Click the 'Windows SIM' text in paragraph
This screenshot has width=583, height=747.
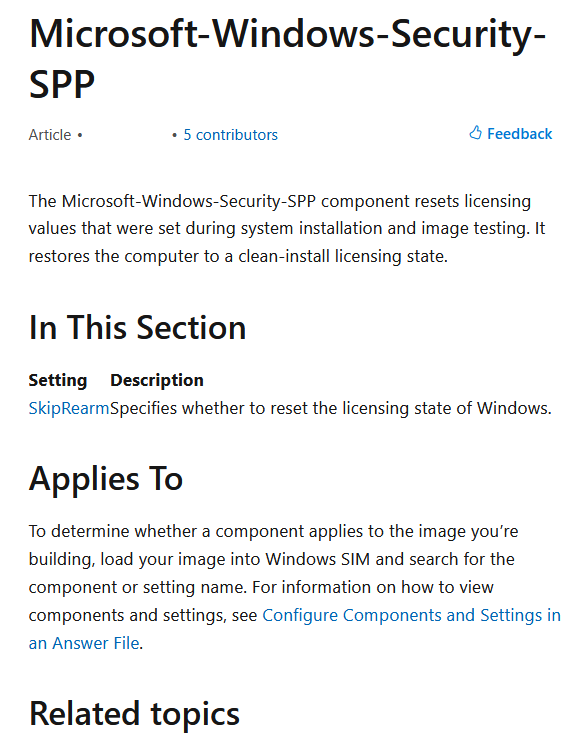[318, 559]
